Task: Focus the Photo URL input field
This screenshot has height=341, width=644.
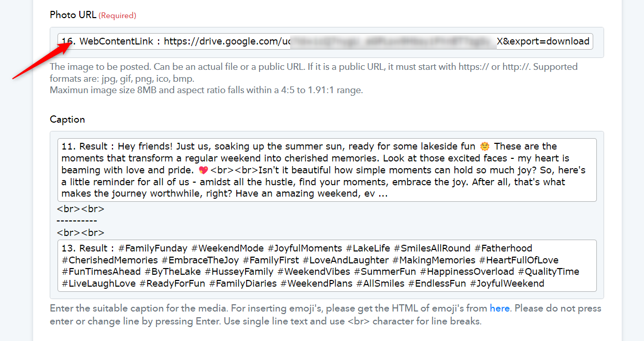Action: pyautogui.click(x=325, y=41)
